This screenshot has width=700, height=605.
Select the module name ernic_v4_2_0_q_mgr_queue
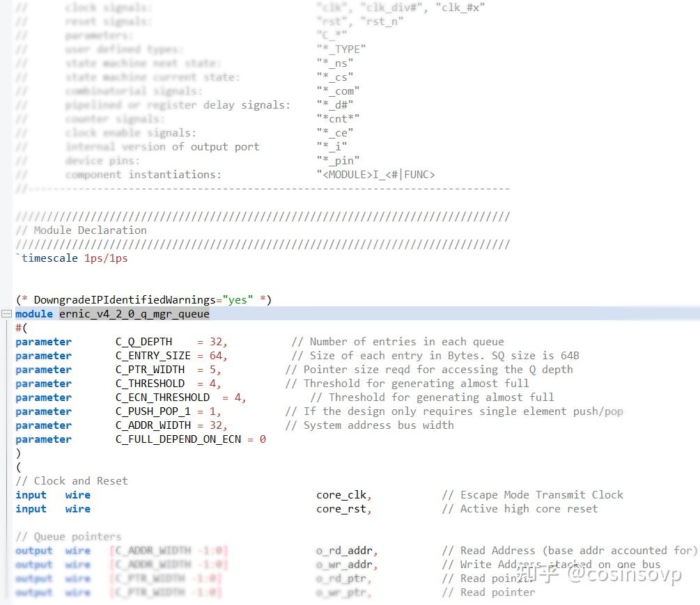click(x=134, y=313)
